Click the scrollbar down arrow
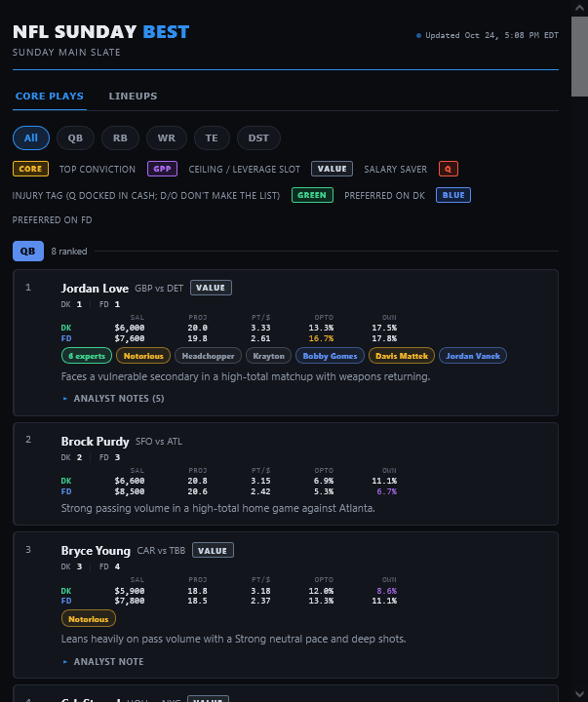 pos(579,694)
